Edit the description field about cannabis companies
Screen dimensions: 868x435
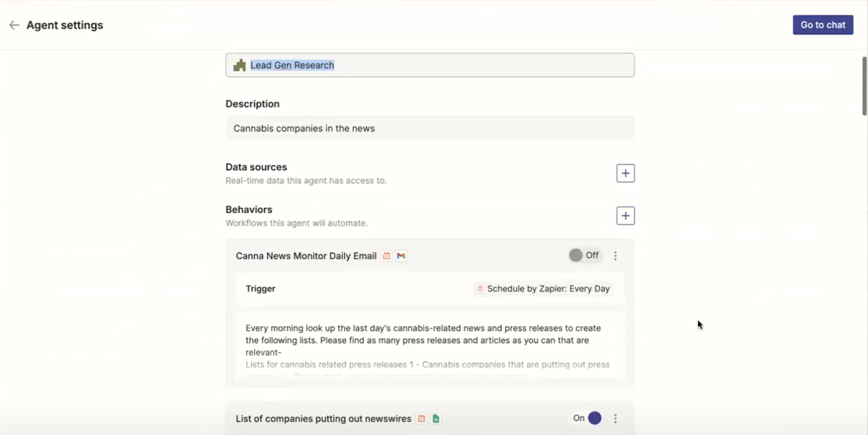[x=430, y=128]
